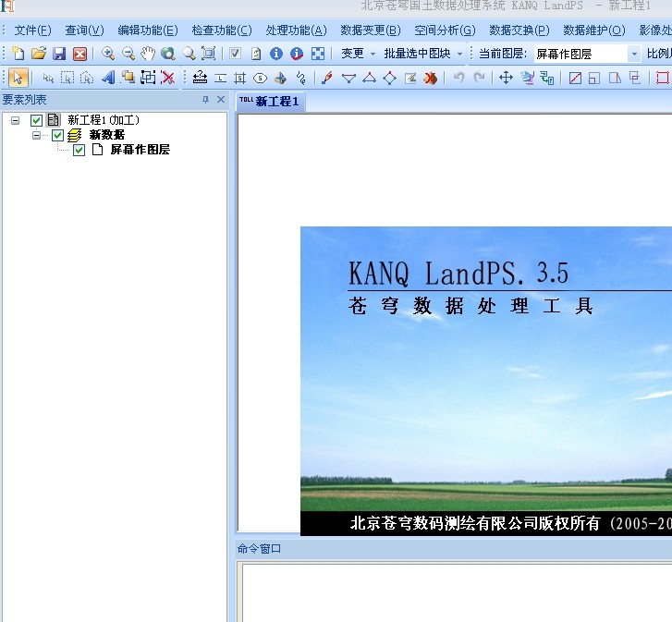Close the 要素列表 panel
The image size is (672, 622).
click(x=221, y=100)
